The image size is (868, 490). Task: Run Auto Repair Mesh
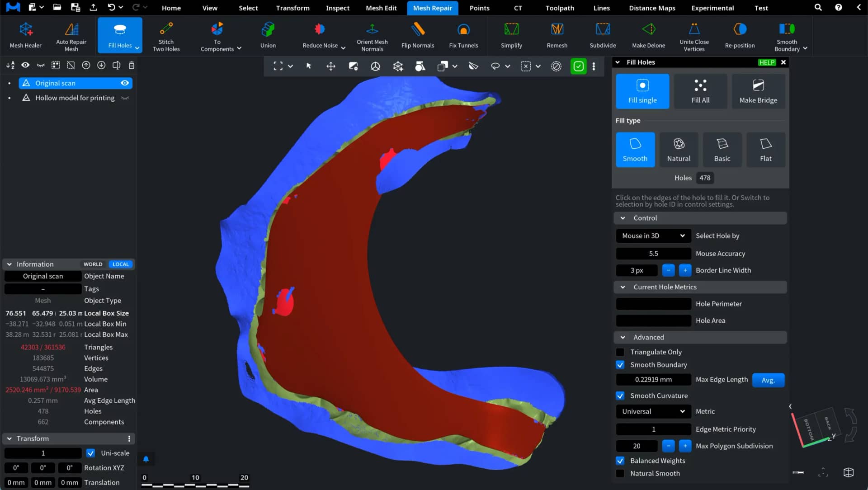point(71,35)
